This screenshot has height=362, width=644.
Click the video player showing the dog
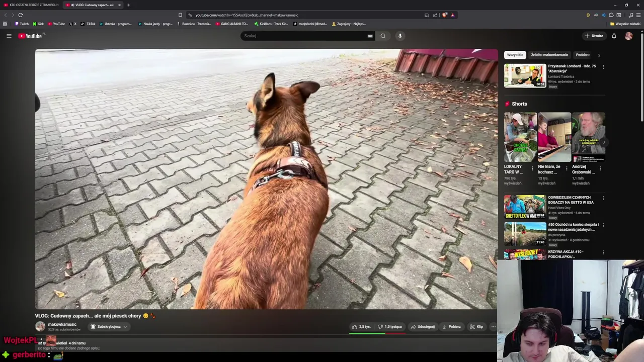tap(266, 179)
